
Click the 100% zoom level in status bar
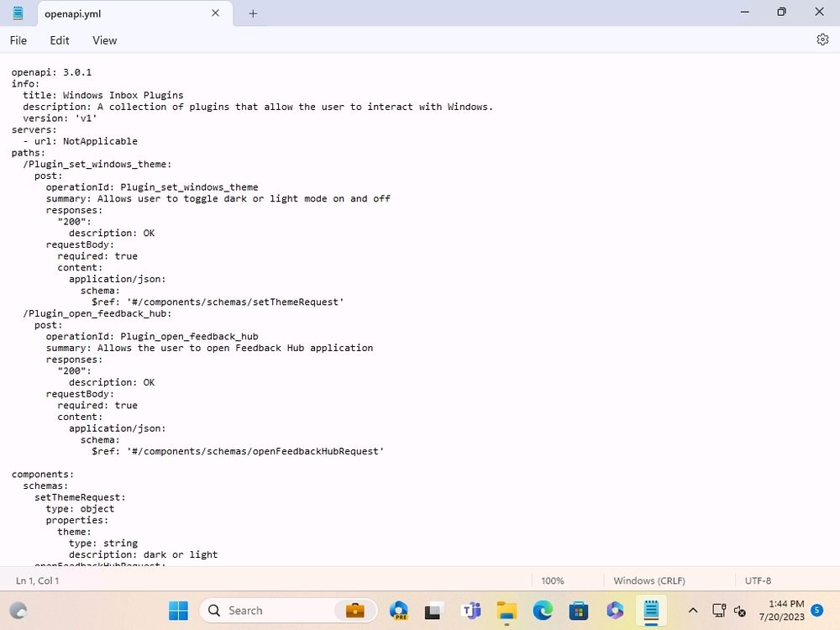[553, 580]
